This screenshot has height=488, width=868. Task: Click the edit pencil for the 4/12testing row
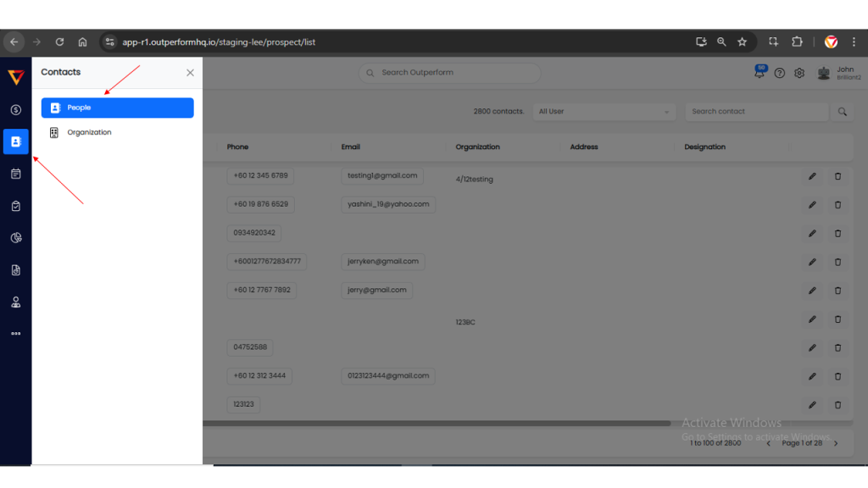812,176
